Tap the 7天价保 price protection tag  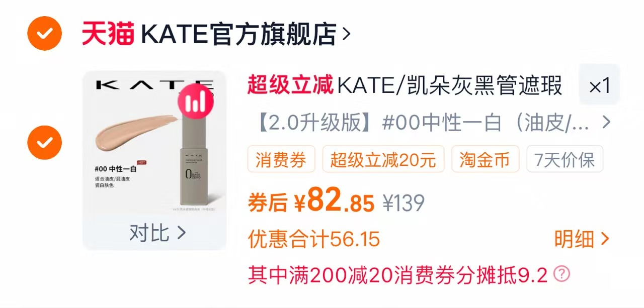click(x=565, y=160)
